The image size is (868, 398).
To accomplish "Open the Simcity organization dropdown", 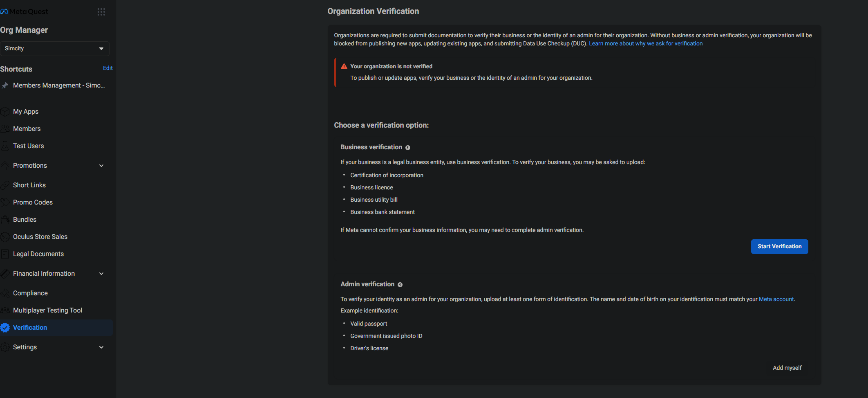I will coord(55,49).
